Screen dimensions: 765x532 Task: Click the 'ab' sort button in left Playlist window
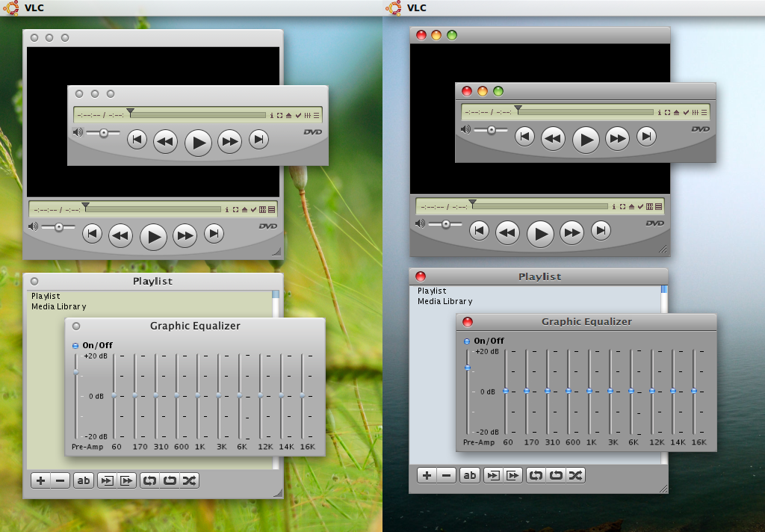point(84,480)
